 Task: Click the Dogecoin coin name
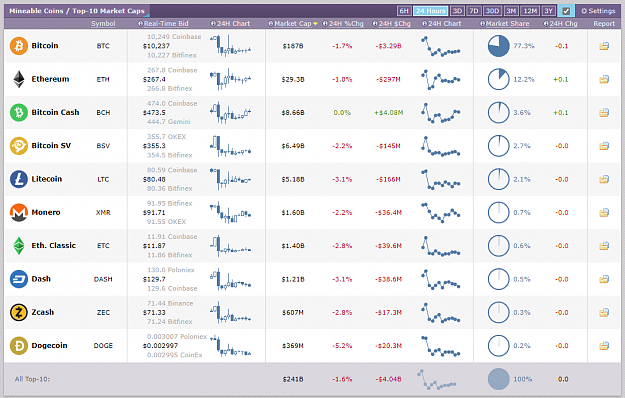pyautogui.click(x=49, y=345)
